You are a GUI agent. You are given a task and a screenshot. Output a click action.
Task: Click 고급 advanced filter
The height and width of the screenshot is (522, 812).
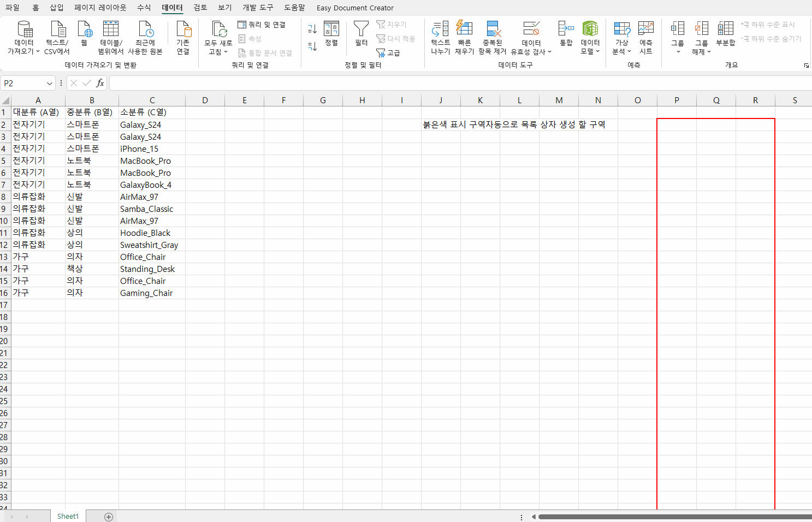[x=388, y=53]
